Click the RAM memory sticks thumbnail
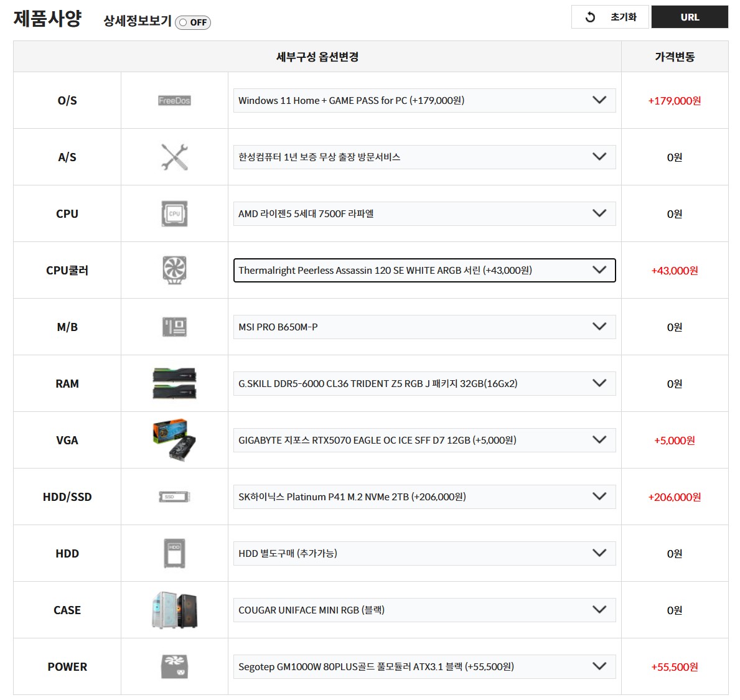Image resolution: width=740 pixels, height=700 pixels. coord(174,383)
